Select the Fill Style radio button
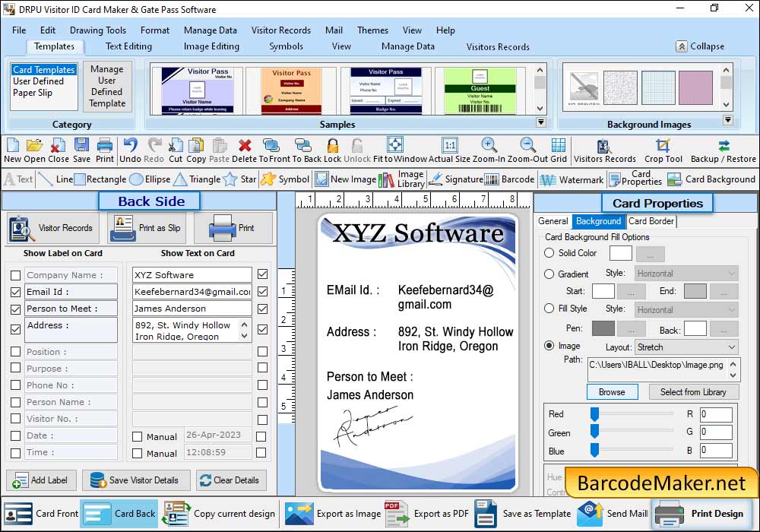This screenshot has height=532, width=760. (549, 309)
